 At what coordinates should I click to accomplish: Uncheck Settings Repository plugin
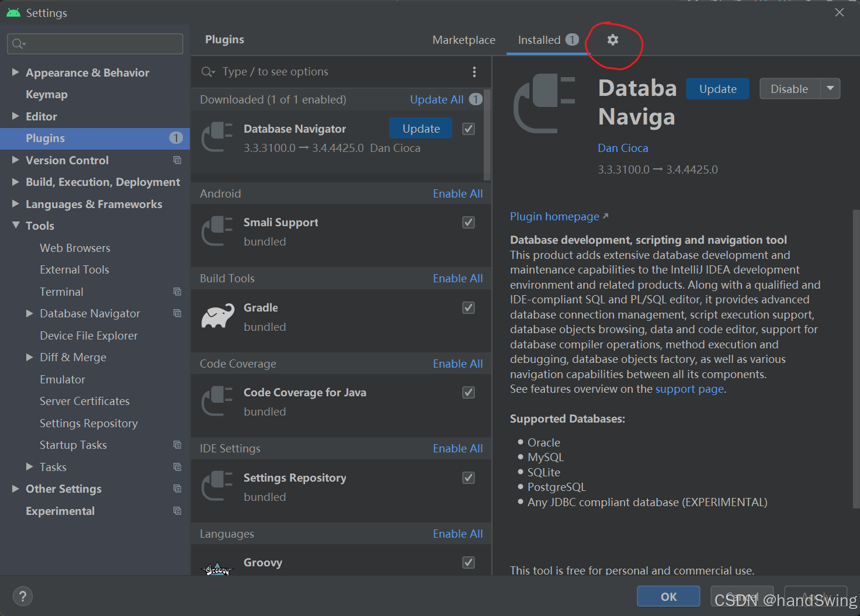468,477
